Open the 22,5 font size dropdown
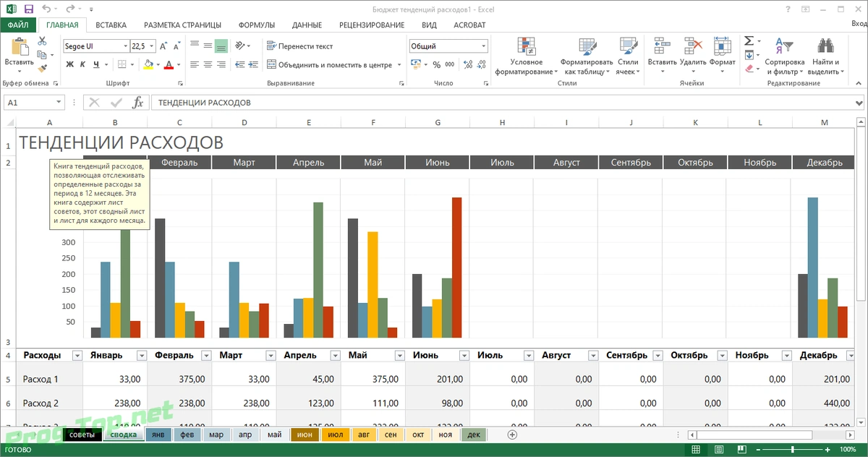Screen dimensions: 868x457 click(150, 46)
